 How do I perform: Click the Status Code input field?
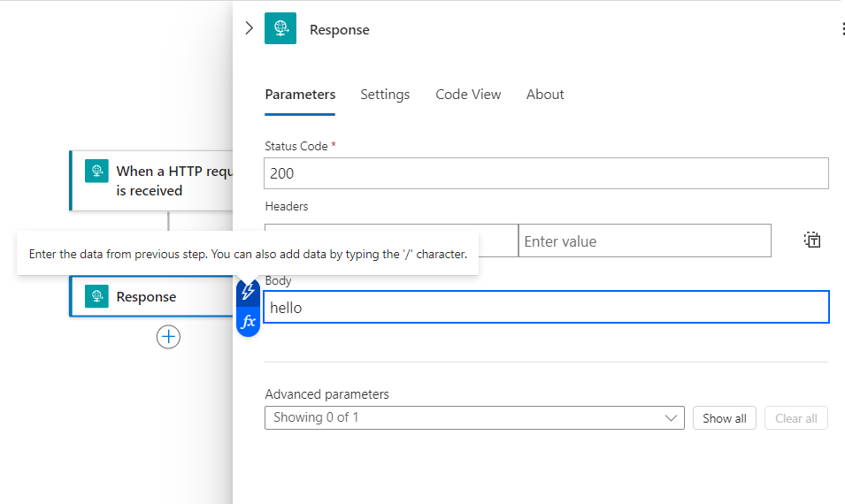pos(546,174)
